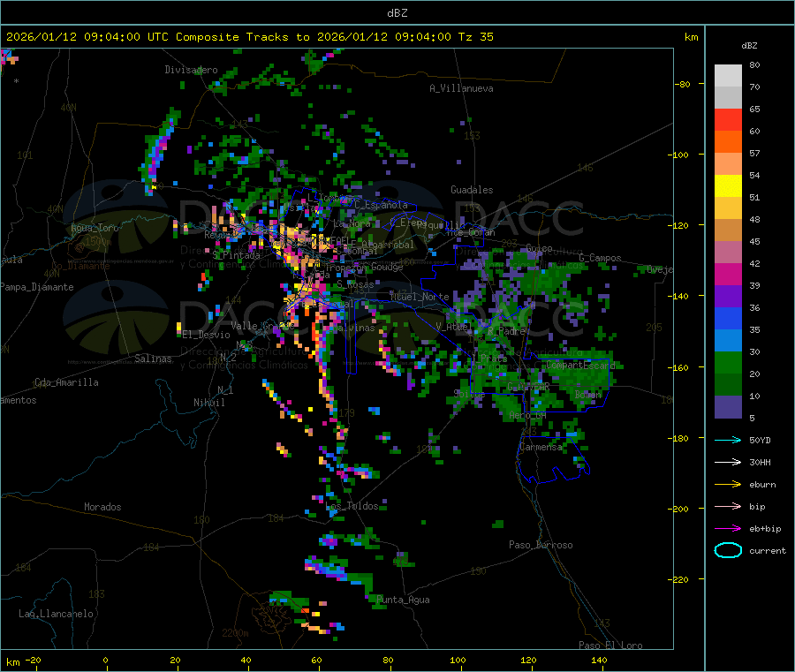795x672 pixels.
Task: Click the 'Lag.Llancanelo' map label
Action: 57,614
